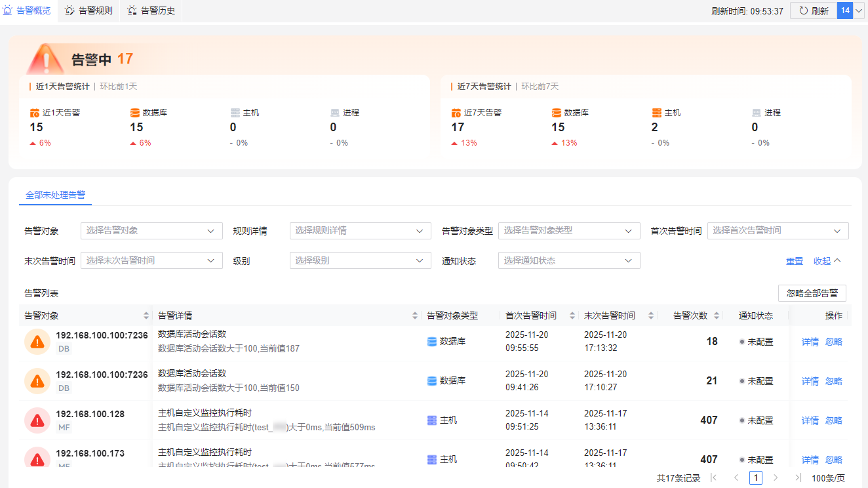Click the MF tag under 192.168.100.128
This screenshot has width=868, height=488.
[x=64, y=428]
